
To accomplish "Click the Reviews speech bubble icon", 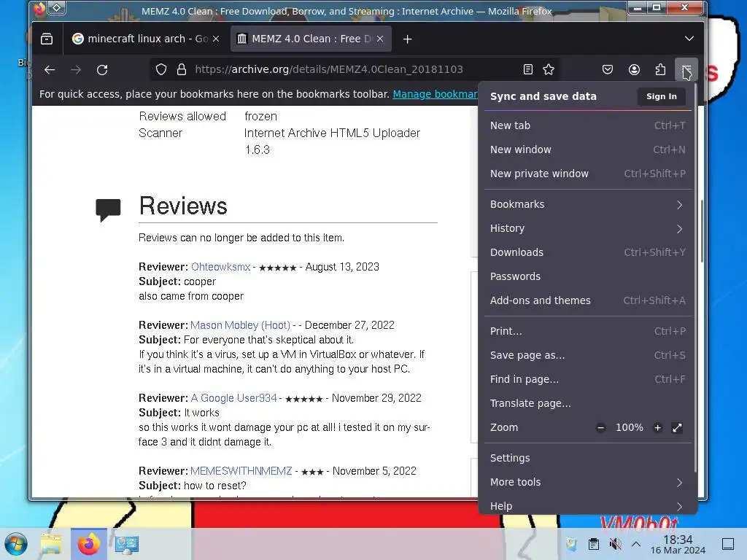I will pyautogui.click(x=108, y=210).
